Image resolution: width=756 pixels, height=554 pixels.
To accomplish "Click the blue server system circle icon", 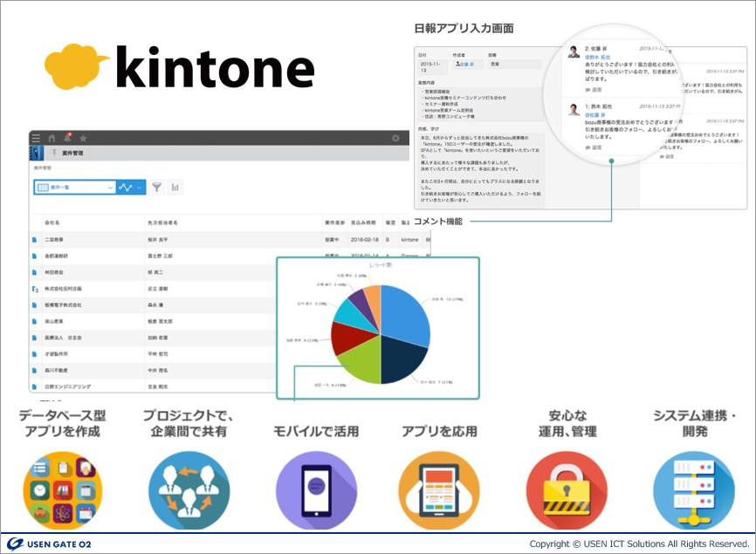I will point(694,490).
